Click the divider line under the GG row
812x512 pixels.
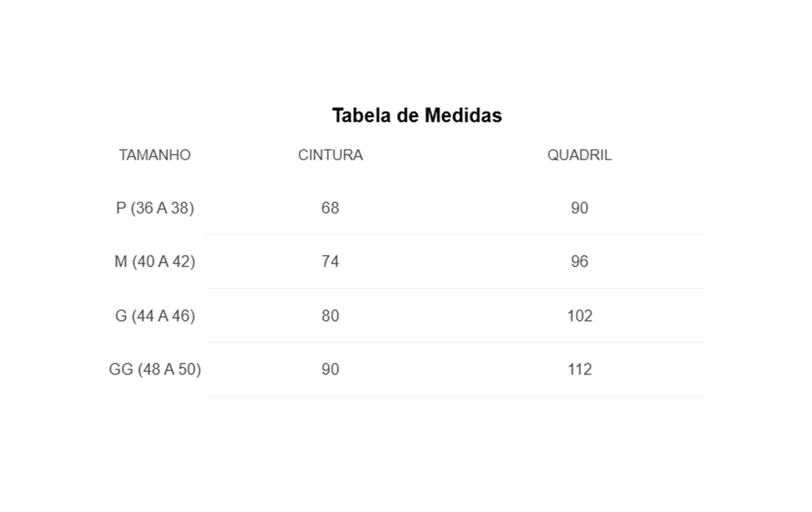tap(455, 396)
